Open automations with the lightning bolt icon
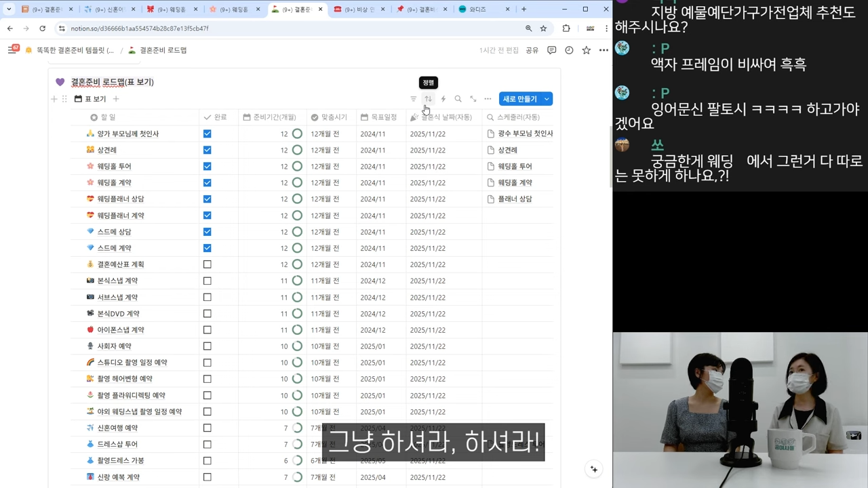The height and width of the screenshot is (488, 868). coord(443,99)
